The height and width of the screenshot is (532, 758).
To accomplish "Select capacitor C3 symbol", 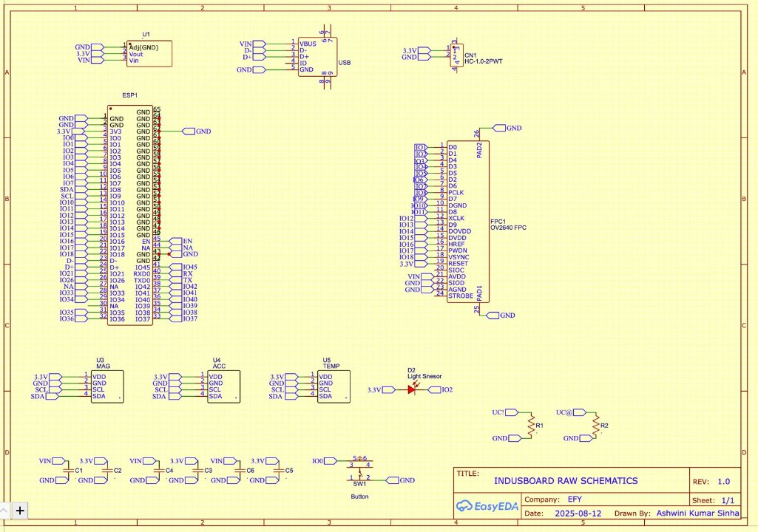I will (x=197, y=470).
